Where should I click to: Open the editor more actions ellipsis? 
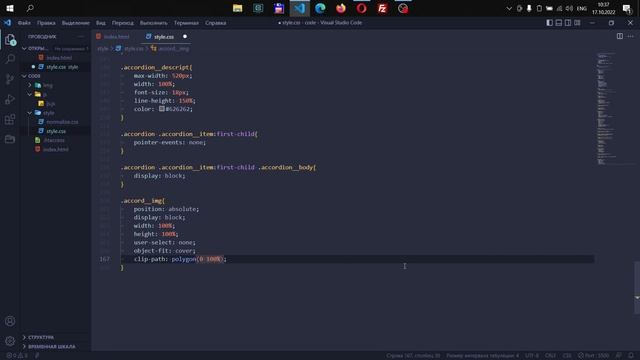631,36
